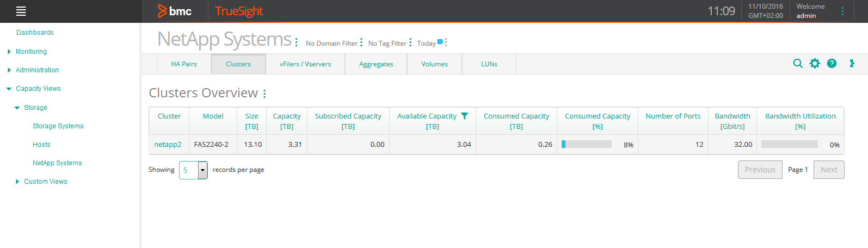Collapse the Capacity Views section
This screenshot has height=248, width=868.
(9, 89)
